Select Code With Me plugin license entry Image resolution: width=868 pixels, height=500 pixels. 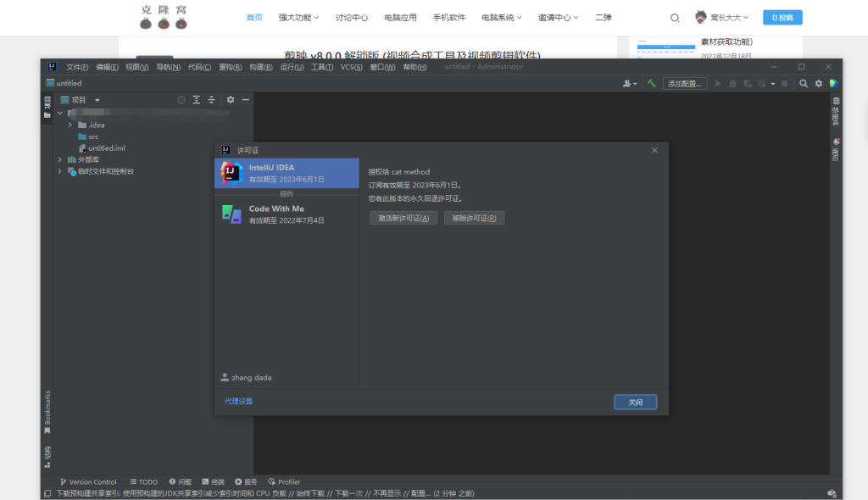[287, 214]
